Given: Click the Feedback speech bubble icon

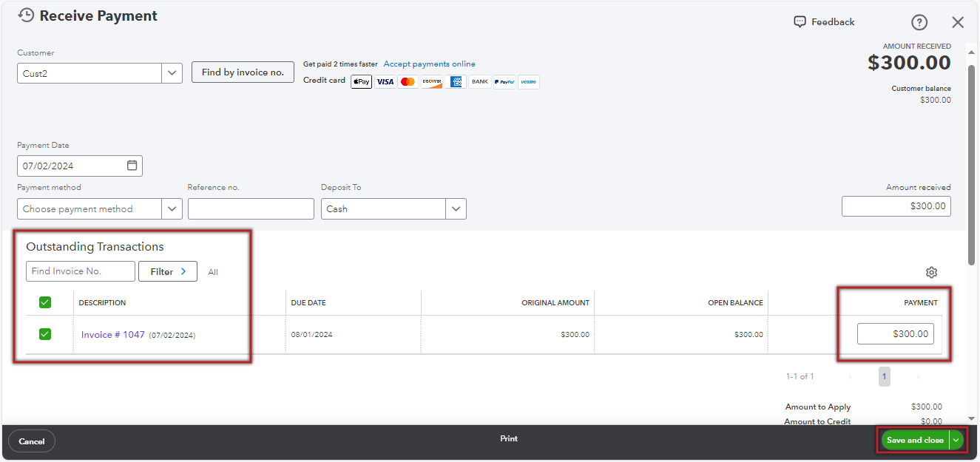Looking at the screenshot, I should click(x=800, y=22).
